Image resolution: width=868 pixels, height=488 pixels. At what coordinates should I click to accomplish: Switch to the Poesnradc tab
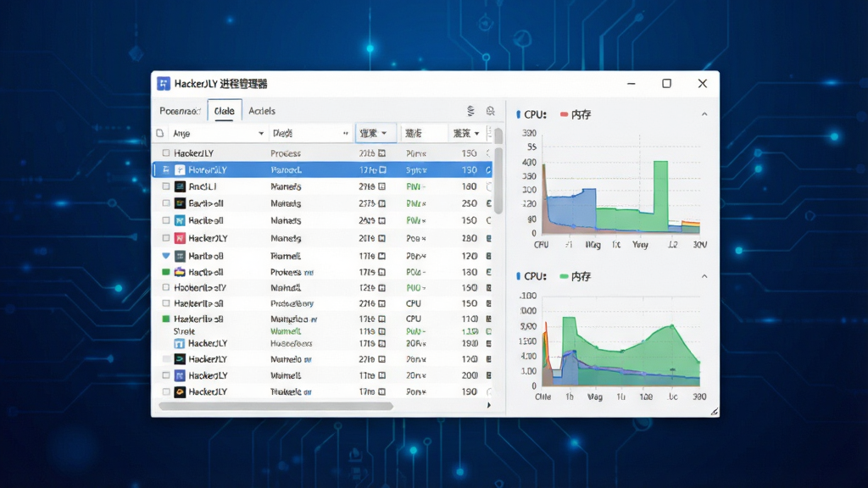(x=180, y=111)
